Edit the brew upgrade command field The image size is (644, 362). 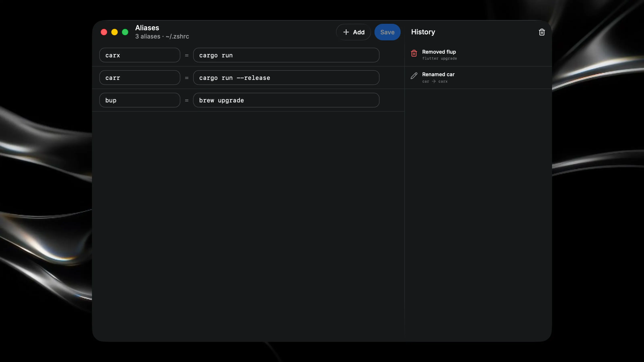[286, 100]
